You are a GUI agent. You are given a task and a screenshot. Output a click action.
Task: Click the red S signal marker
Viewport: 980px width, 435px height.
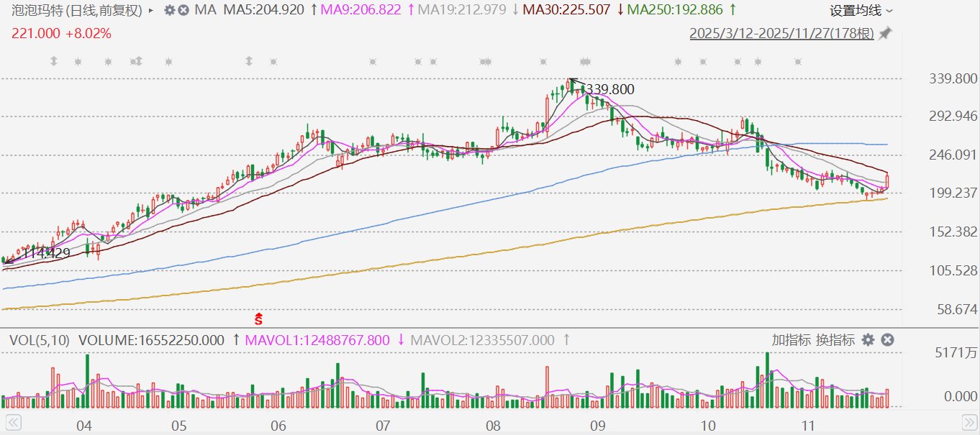click(x=259, y=317)
